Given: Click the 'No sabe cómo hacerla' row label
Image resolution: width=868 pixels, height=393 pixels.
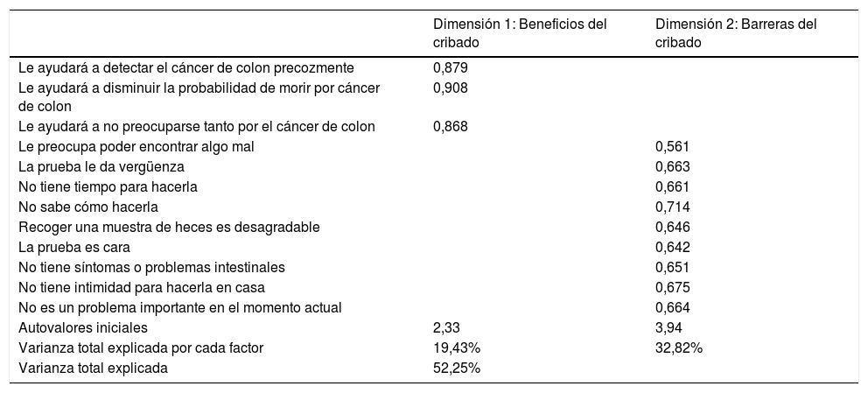Looking at the screenshot, I should pyautogui.click(x=88, y=207).
